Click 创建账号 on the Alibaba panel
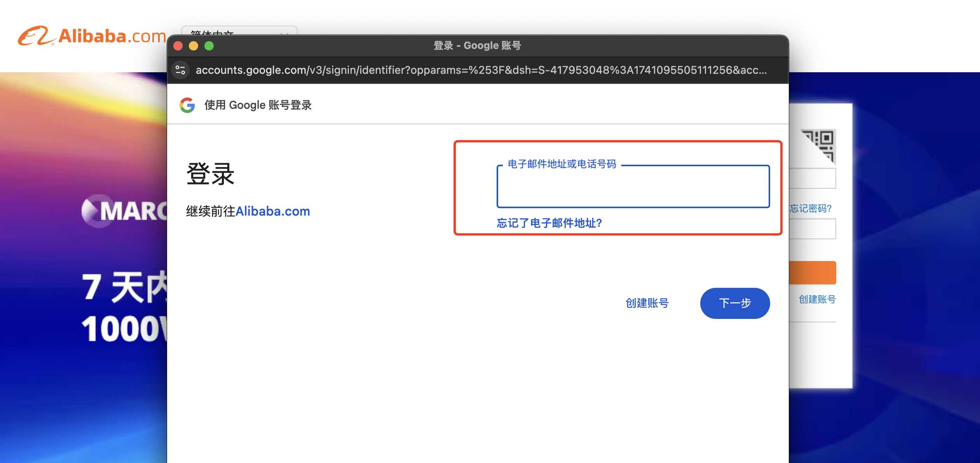Viewport: 980px width, 463px height. point(817,299)
